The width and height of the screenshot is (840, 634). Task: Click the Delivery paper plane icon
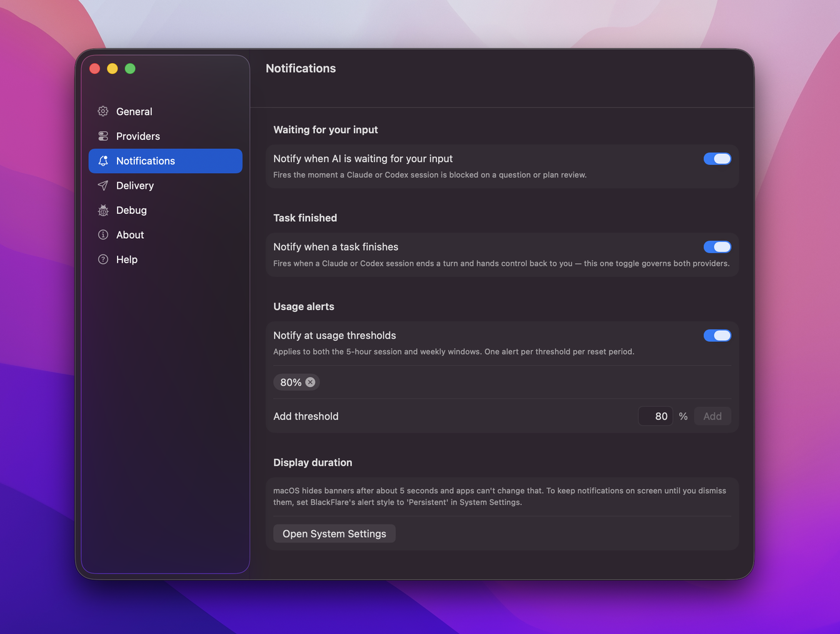[103, 186]
